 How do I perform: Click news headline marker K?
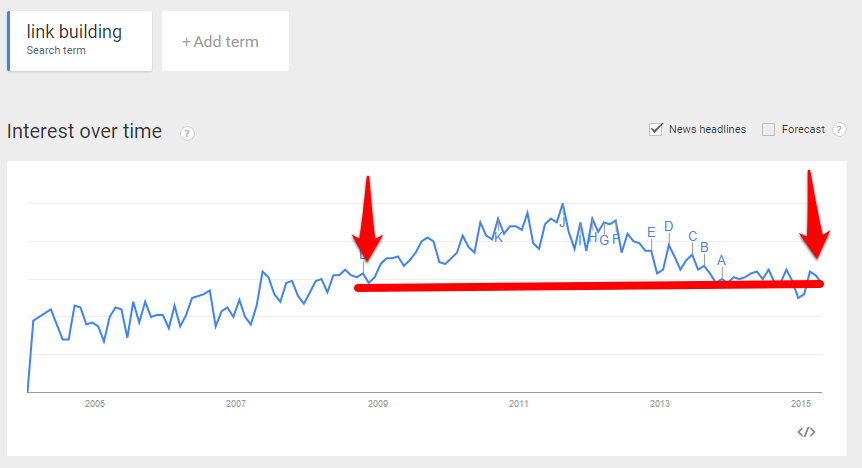click(498, 238)
